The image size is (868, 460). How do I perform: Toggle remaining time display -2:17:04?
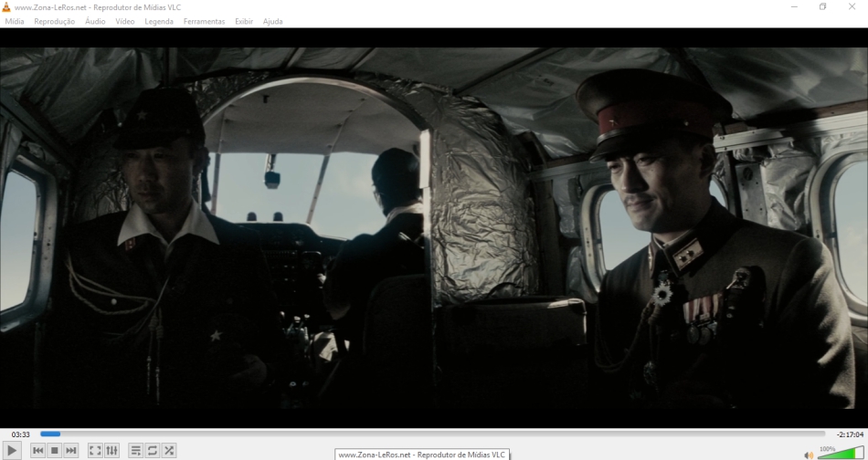pyautogui.click(x=849, y=434)
